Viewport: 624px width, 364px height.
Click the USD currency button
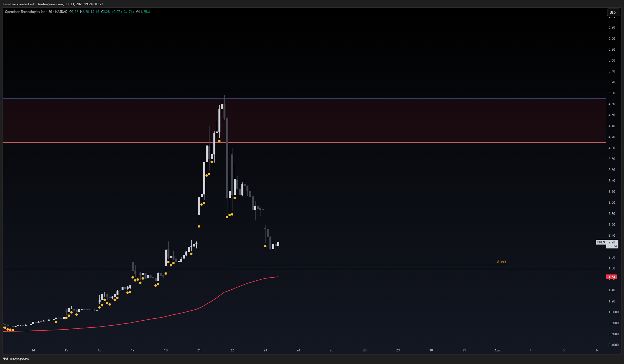coord(613,12)
